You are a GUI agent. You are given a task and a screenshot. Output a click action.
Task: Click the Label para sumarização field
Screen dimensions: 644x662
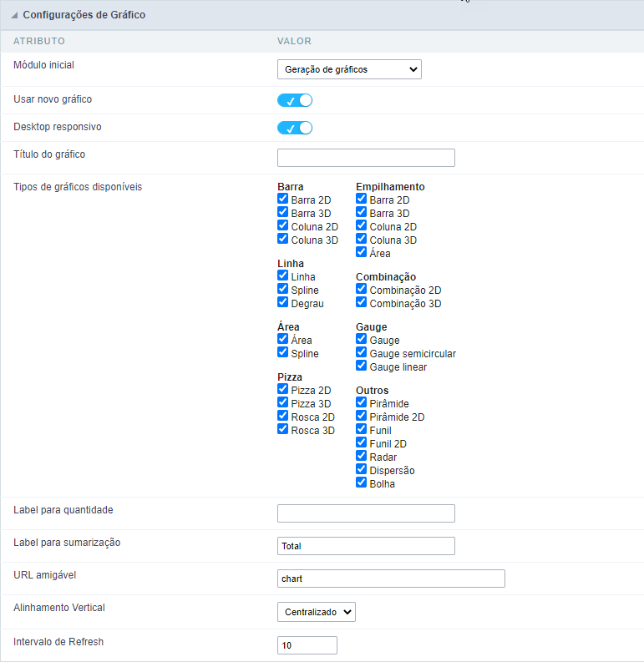[366, 546]
